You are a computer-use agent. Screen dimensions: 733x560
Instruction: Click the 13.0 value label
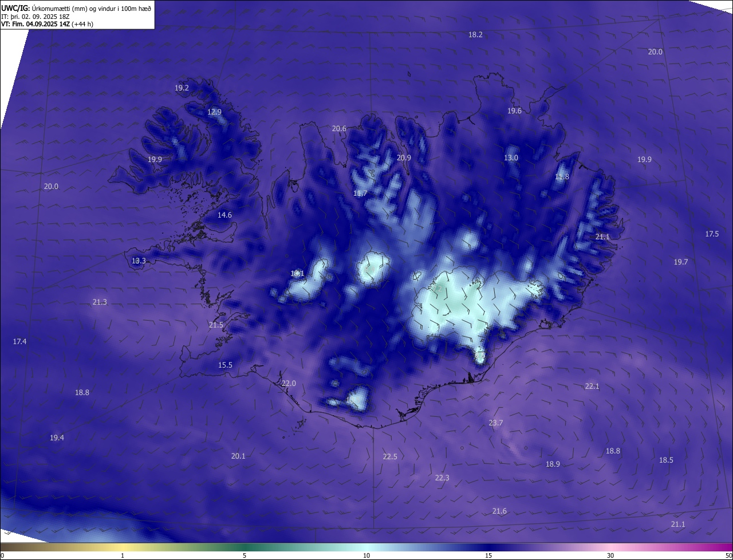pos(511,157)
